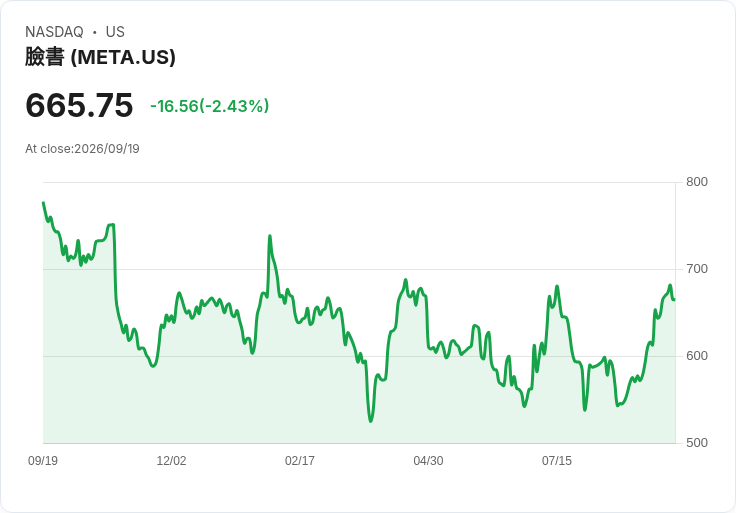Click the META.US stock title
Viewport: 736px width, 513px height.
(100, 57)
